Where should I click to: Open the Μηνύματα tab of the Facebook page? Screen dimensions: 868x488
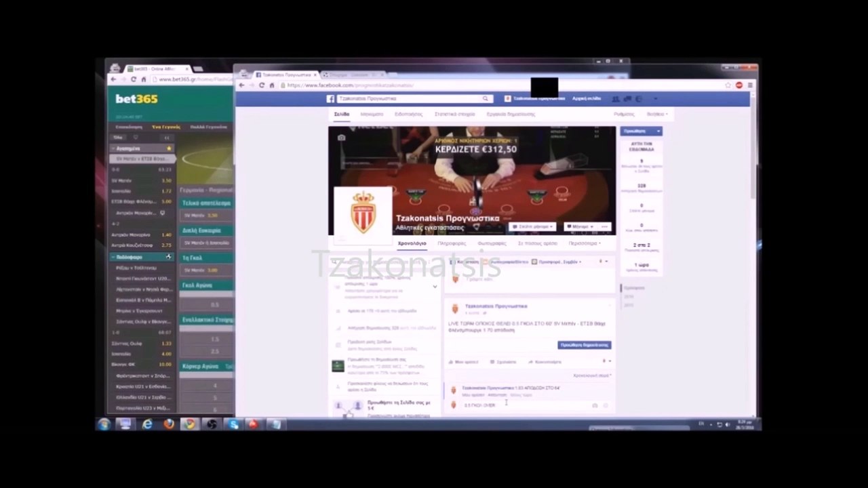pos(372,115)
